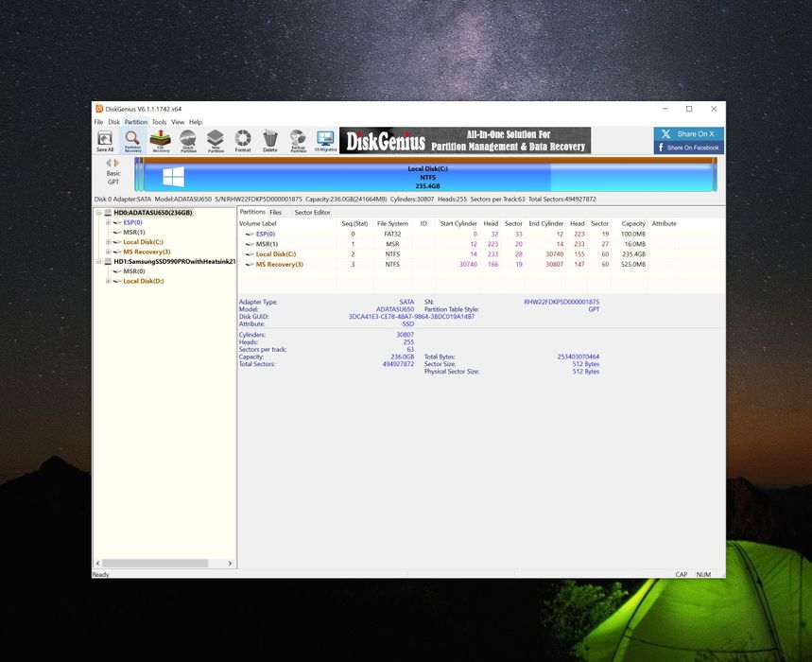Expand the Local Disk(C:) tree node
812x662 pixels.
108,242
